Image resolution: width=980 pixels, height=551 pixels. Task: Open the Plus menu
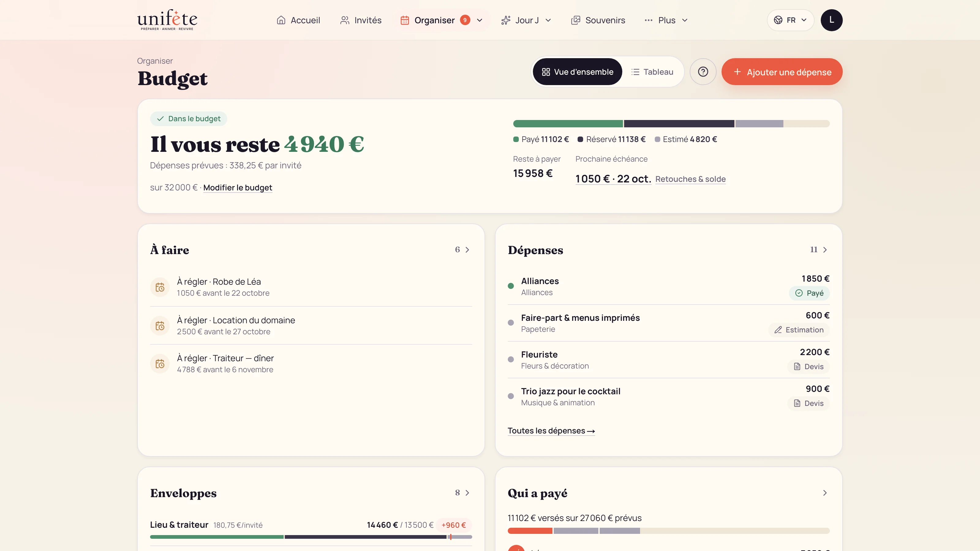pyautogui.click(x=666, y=20)
